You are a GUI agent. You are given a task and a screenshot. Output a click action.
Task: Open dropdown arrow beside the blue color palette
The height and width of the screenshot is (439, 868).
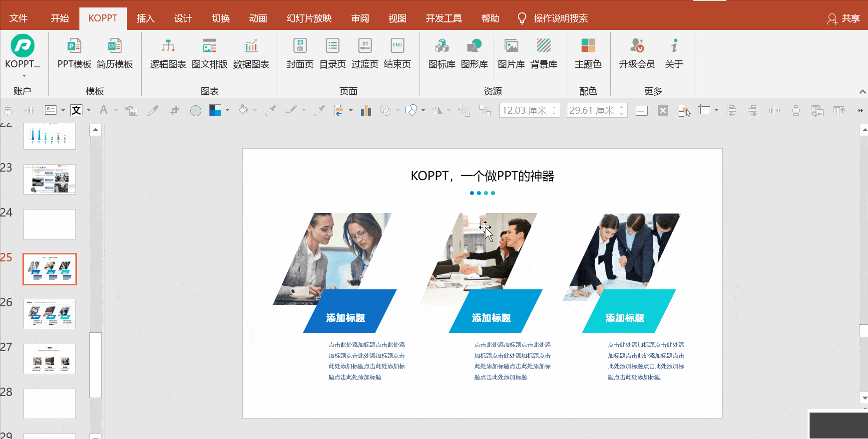pos(228,110)
